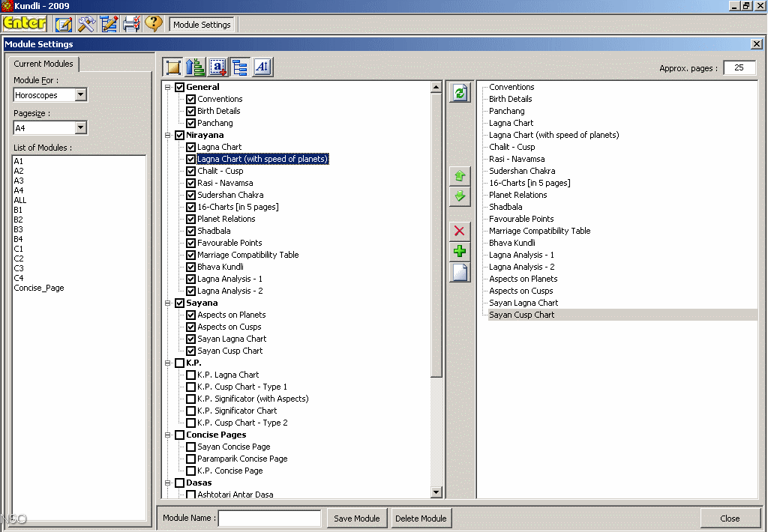Click the Save Module button
Image resolution: width=768 pixels, height=532 pixels.
click(358, 519)
